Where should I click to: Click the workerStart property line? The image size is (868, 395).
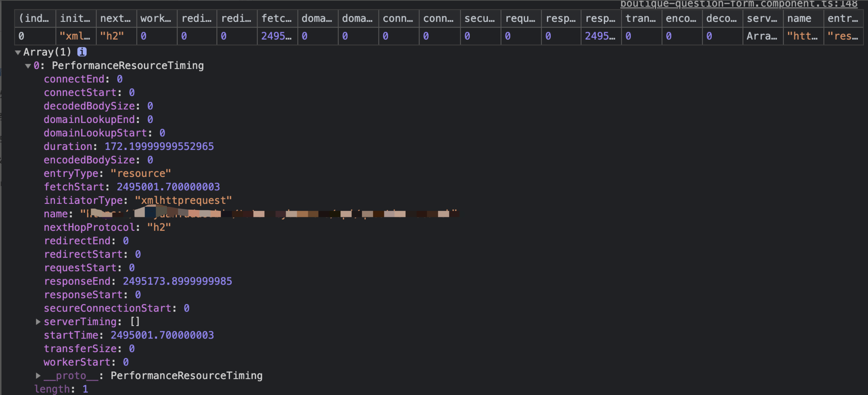point(86,362)
